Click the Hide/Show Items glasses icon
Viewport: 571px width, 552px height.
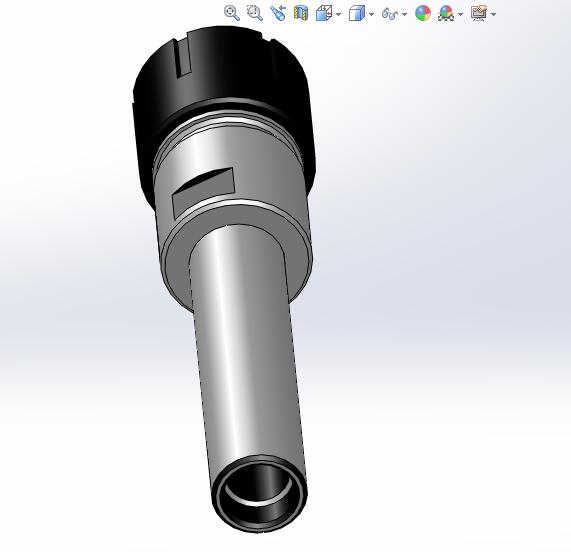tap(390, 14)
